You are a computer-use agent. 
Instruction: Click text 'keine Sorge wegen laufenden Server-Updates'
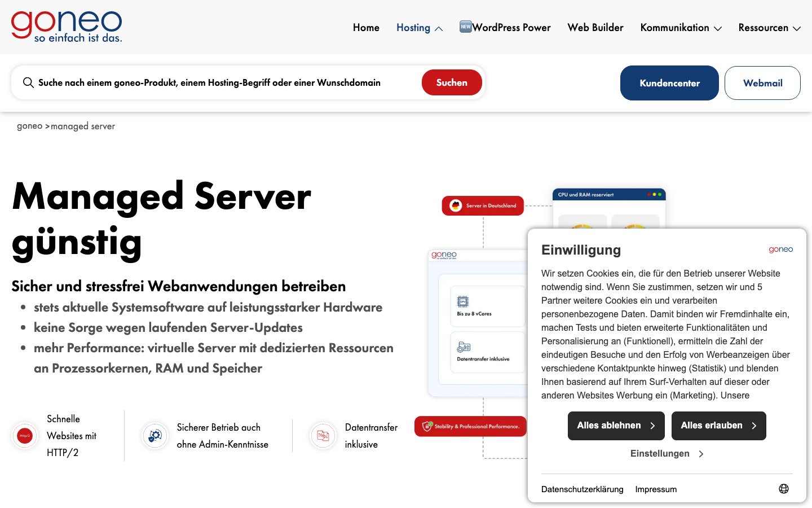[168, 327]
